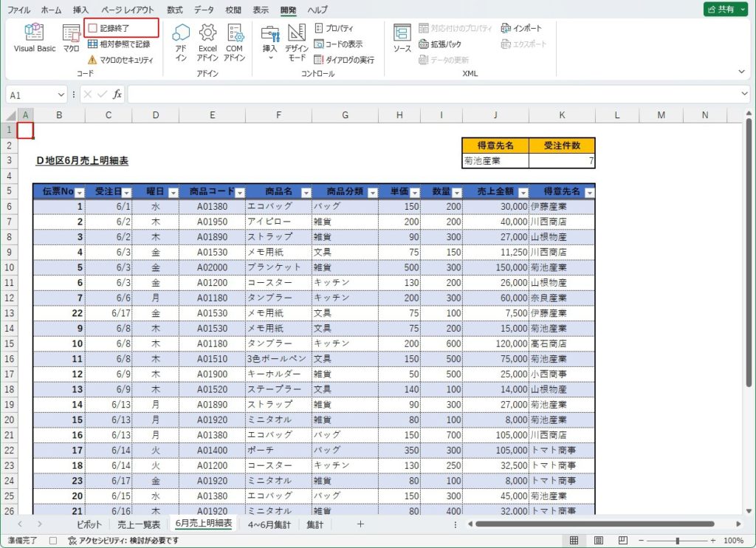Open the COM アドイン dialog
This screenshot has height=548, width=756.
pyautogui.click(x=235, y=38)
